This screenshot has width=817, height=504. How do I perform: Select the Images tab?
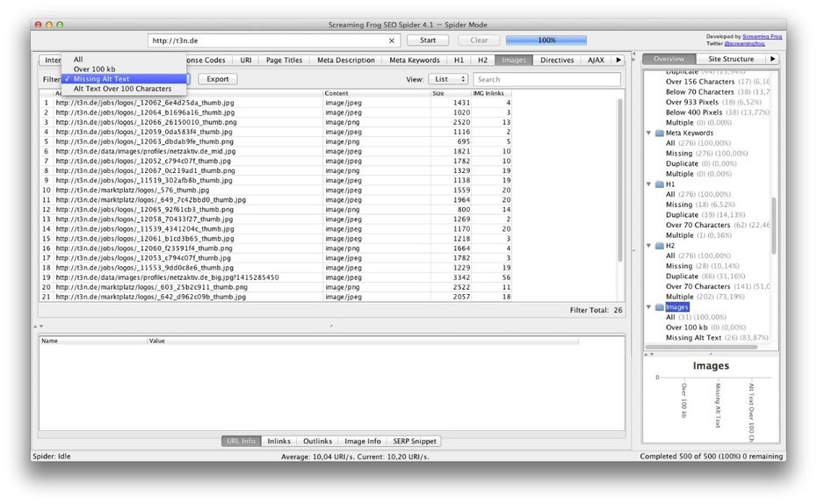click(x=514, y=60)
